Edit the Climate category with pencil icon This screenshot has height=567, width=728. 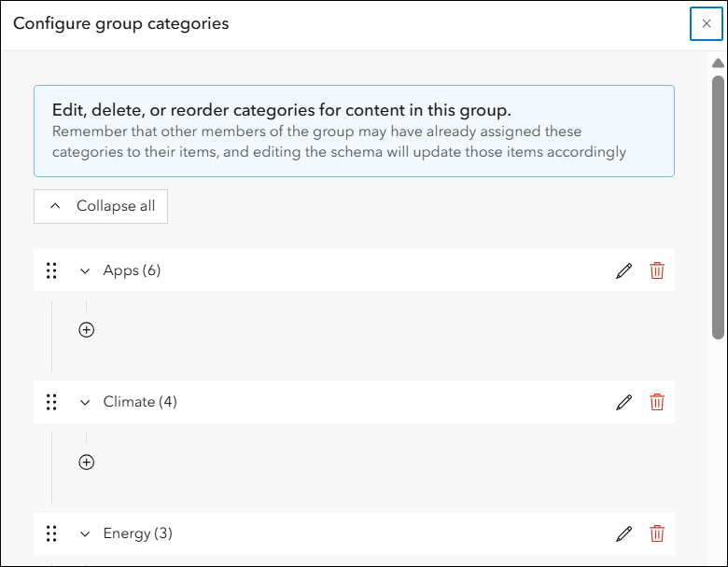pos(623,402)
